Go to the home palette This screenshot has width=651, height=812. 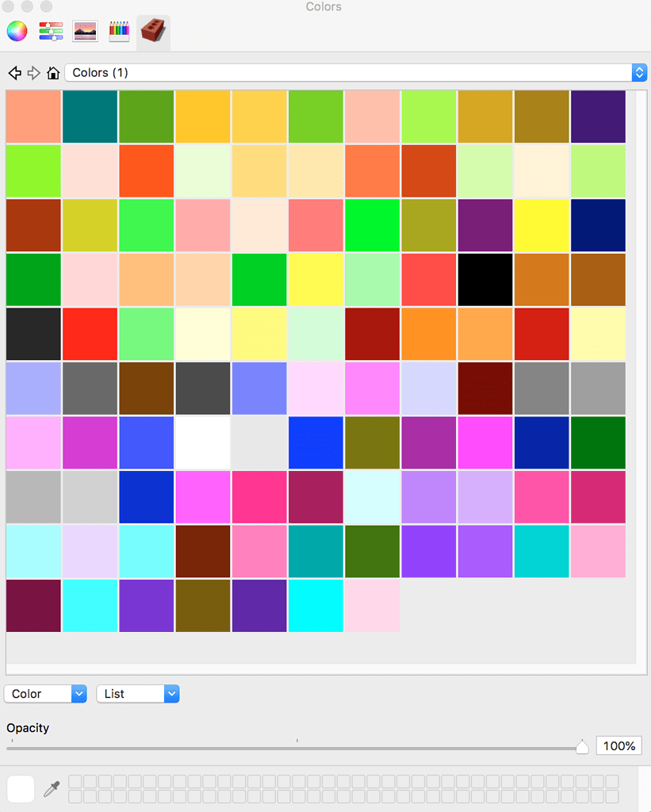[x=53, y=72]
